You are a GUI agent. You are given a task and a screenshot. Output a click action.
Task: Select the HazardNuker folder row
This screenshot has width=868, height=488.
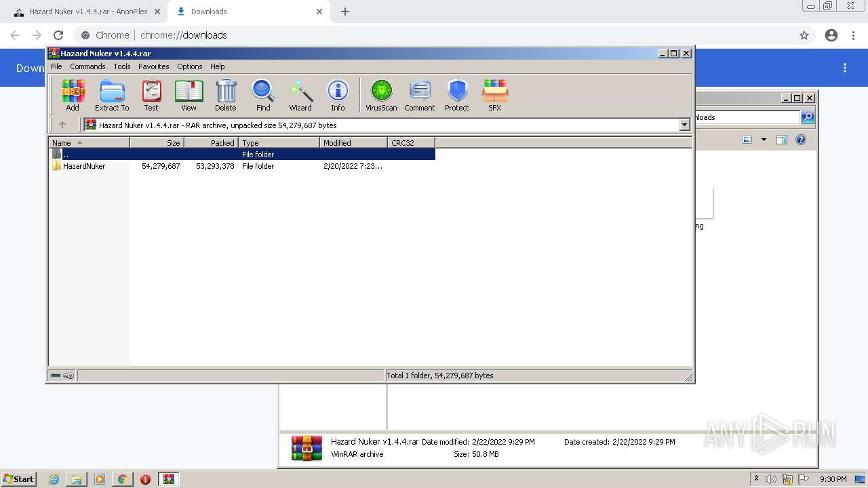tap(242, 166)
